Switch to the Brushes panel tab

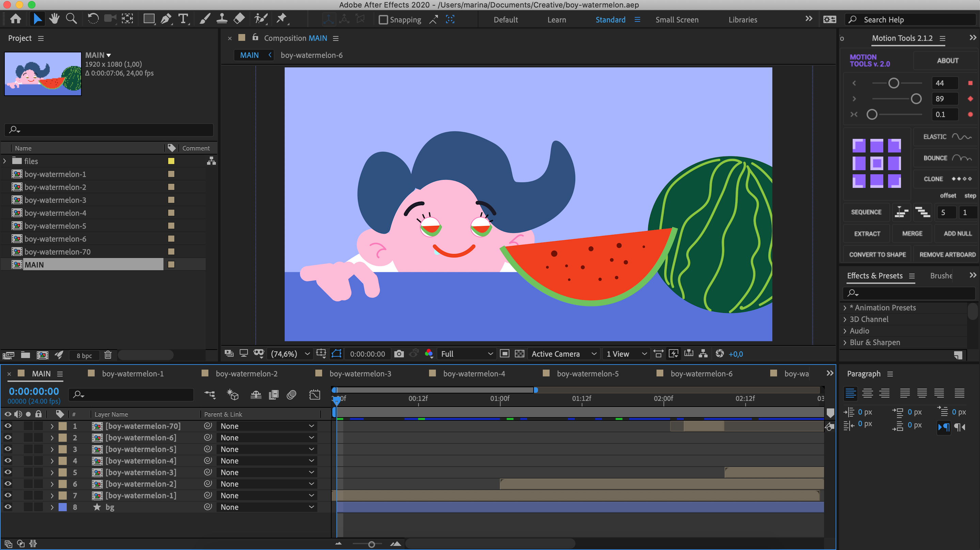pos(941,276)
